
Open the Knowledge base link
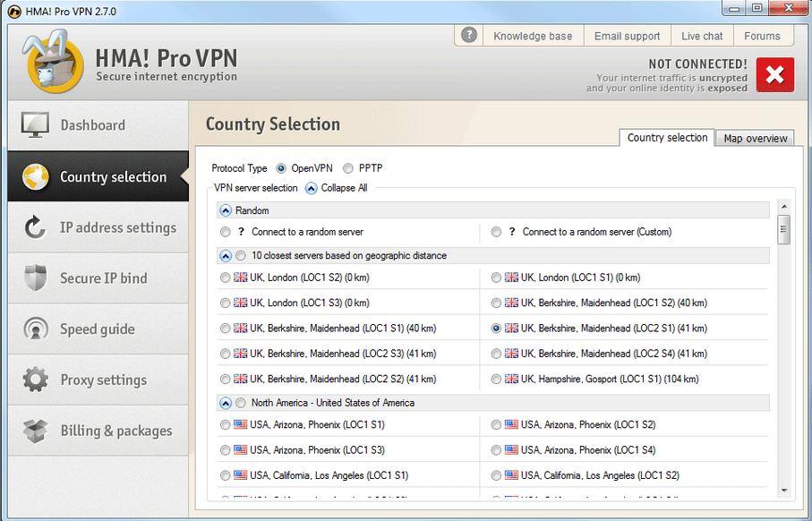pos(533,36)
